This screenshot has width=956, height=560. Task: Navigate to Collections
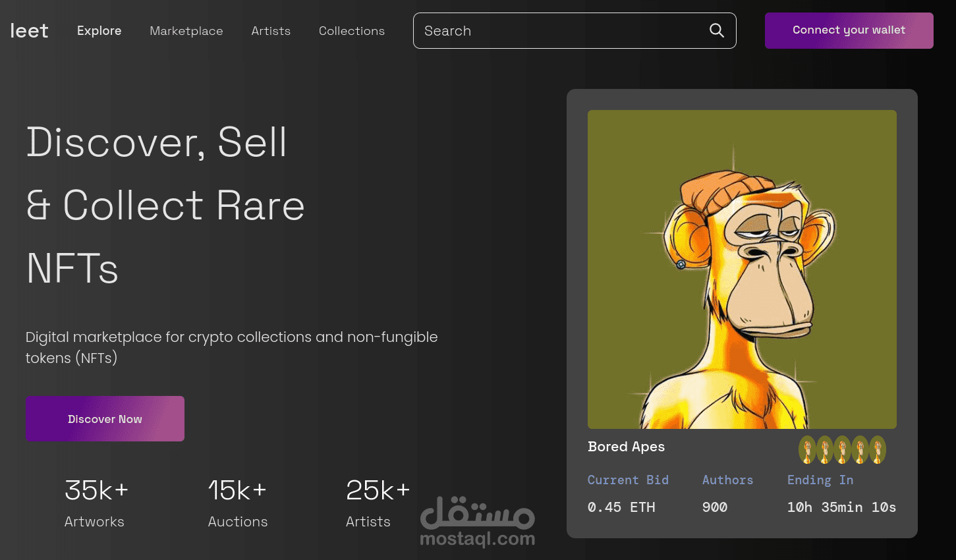(x=352, y=31)
